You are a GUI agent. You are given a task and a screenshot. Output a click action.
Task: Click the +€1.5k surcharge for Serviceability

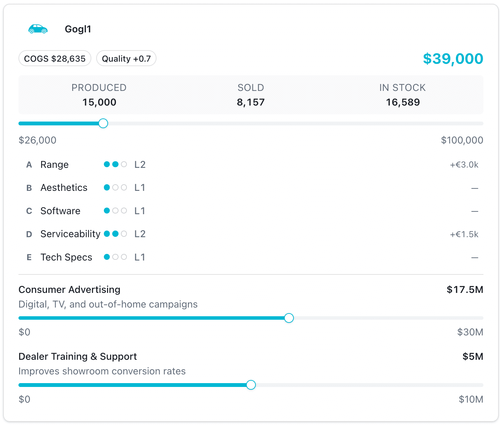tap(464, 234)
